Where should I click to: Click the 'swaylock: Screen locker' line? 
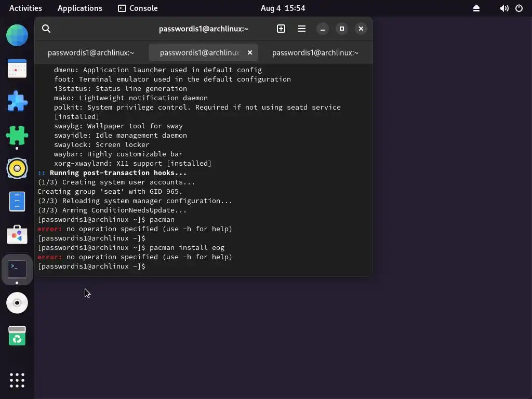tap(101, 144)
